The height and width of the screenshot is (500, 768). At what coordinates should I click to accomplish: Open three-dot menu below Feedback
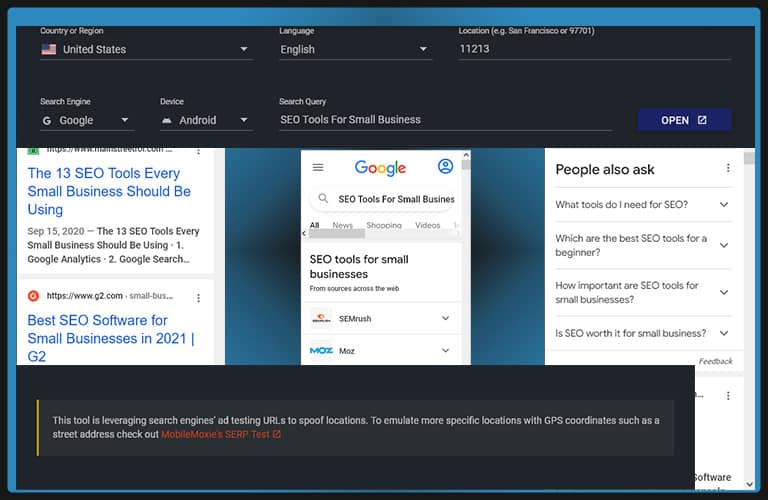[x=728, y=396]
